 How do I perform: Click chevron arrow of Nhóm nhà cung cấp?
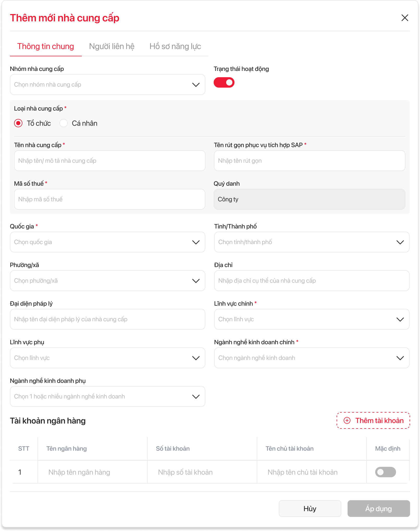196,85
